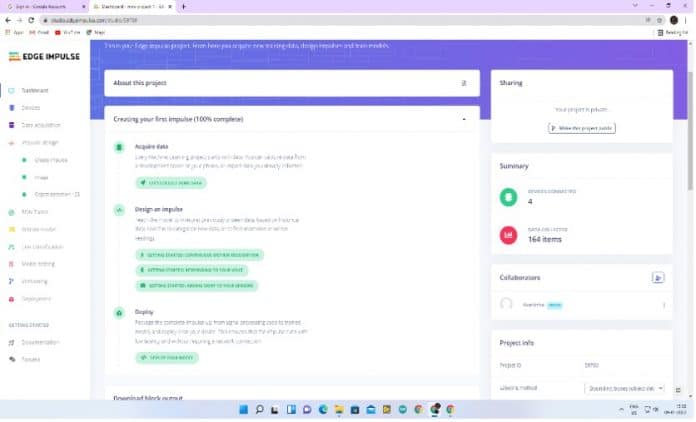Click Make this project public button
The image size is (696, 422).
[581, 129]
